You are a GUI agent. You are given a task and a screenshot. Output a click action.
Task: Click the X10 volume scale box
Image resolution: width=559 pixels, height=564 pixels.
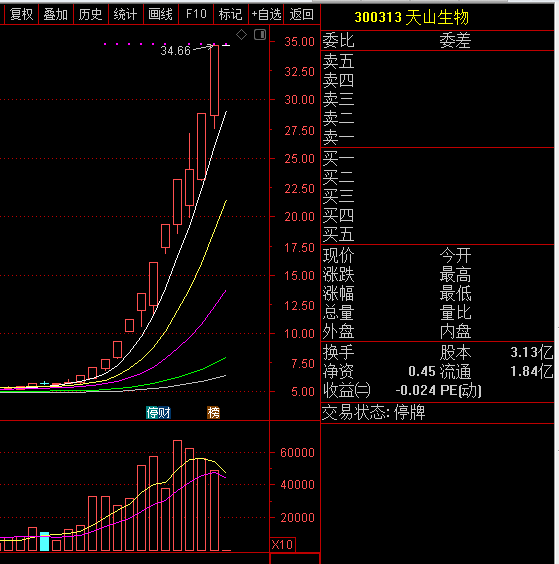pos(282,544)
